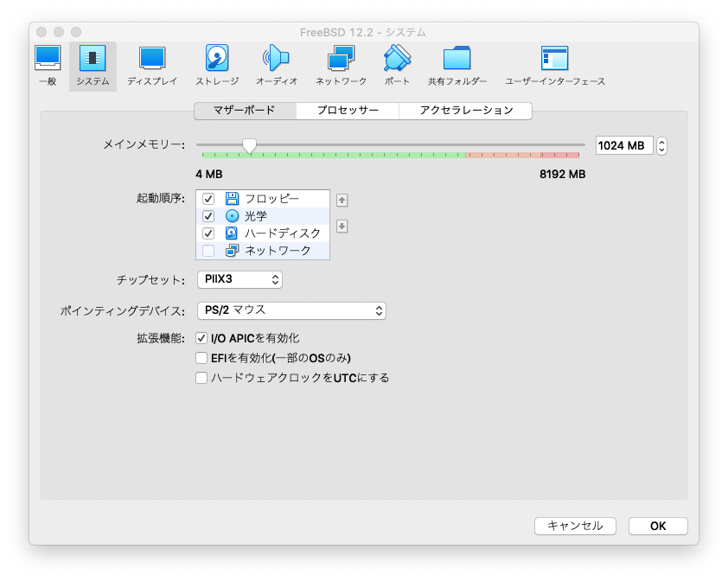The image size is (728, 581).
Task: Enable the EFIを有効化 checkbox
Action: click(x=202, y=358)
